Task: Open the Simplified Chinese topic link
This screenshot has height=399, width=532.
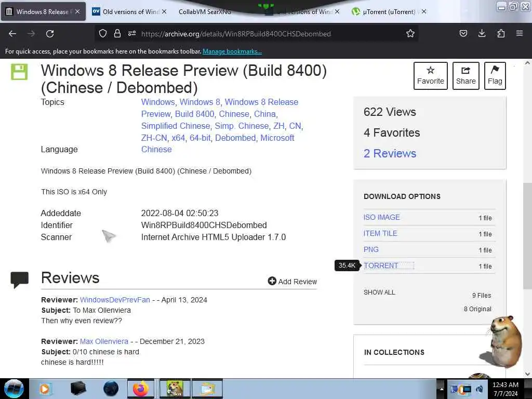Action: [176, 126]
